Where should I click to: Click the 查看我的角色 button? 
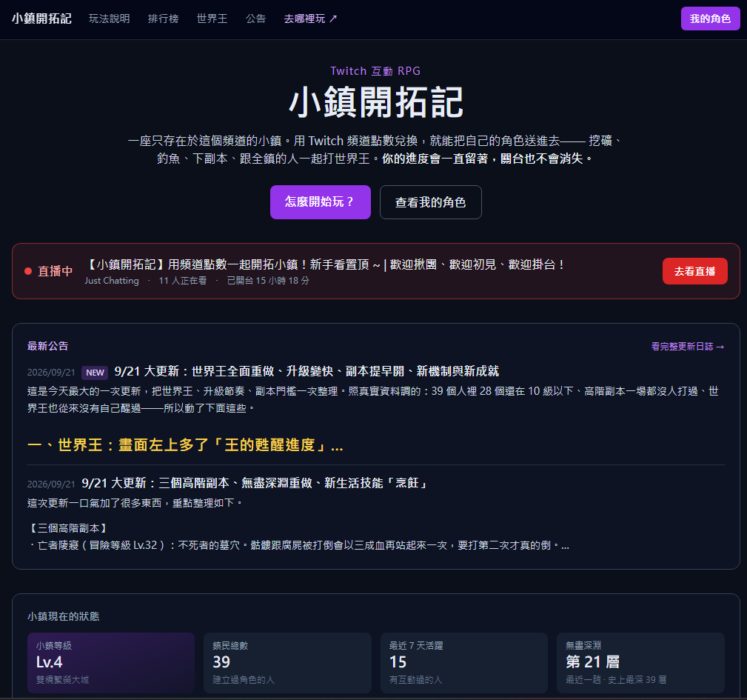pyautogui.click(x=430, y=202)
